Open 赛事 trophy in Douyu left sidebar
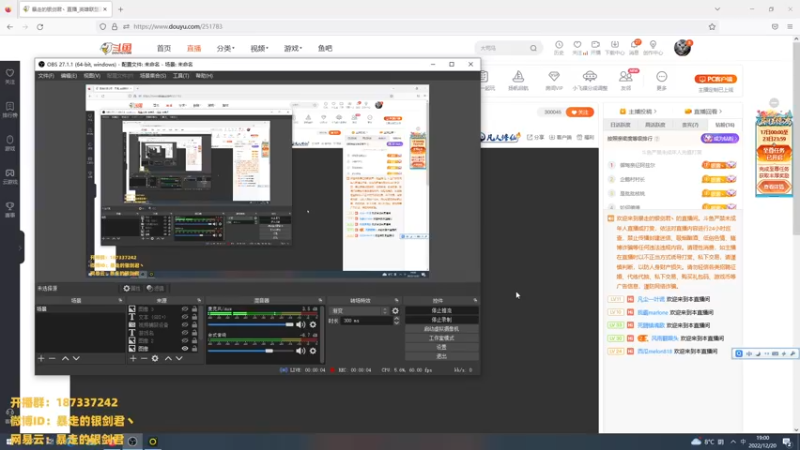Viewport: 800px width, 450px height. tap(10, 209)
